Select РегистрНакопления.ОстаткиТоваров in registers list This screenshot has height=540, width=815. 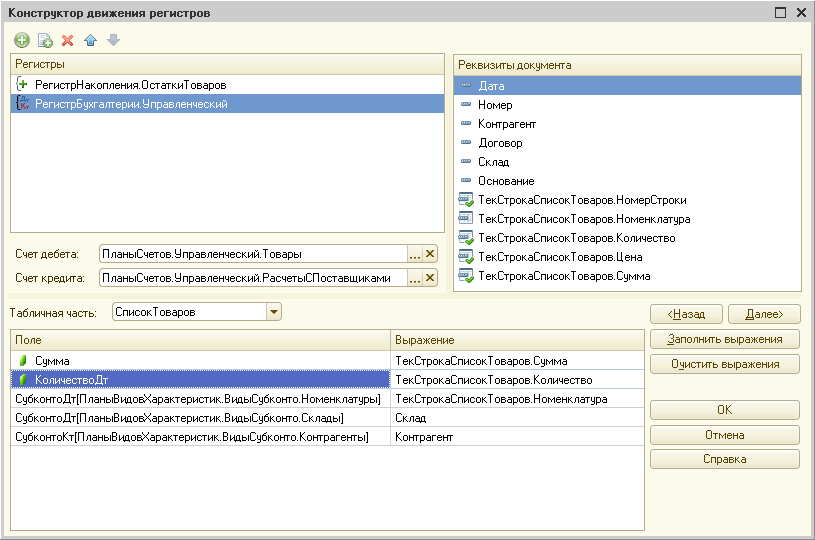coord(130,85)
